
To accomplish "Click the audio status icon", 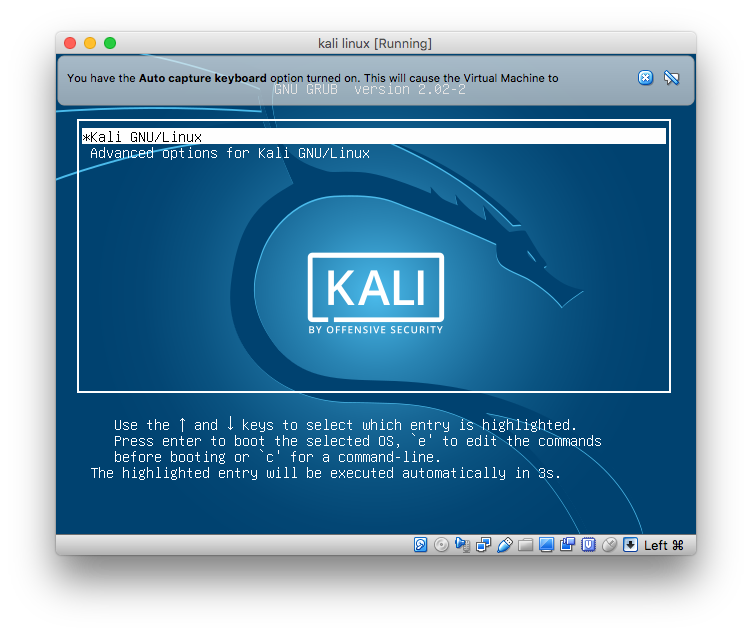I will click(x=462, y=545).
